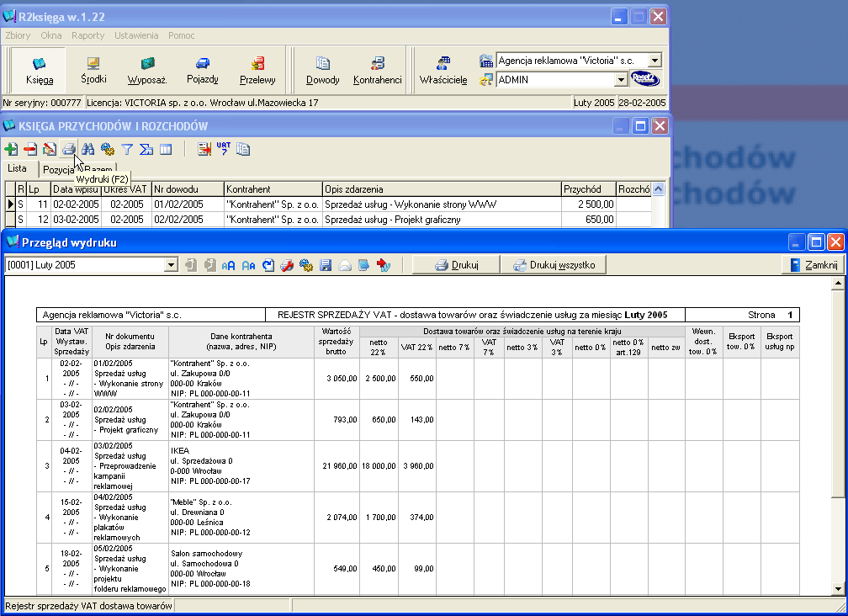This screenshot has height=616, width=848.
Task: Expand the [0001] Luty 2005 period dropdown
Action: (171, 265)
